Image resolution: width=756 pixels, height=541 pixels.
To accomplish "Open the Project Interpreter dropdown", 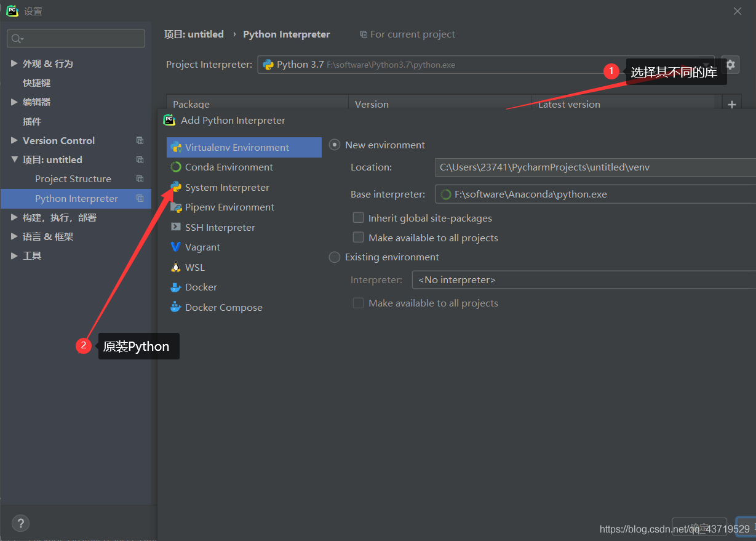I will click(486, 65).
